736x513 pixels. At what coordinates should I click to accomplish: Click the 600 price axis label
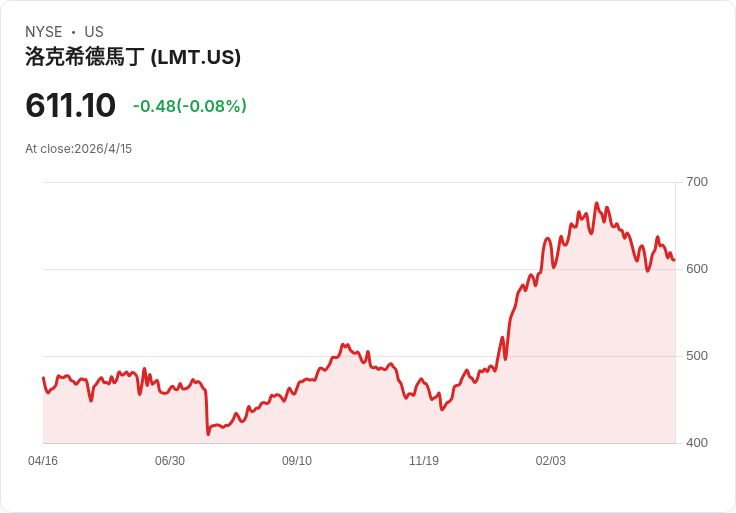(x=697, y=269)
